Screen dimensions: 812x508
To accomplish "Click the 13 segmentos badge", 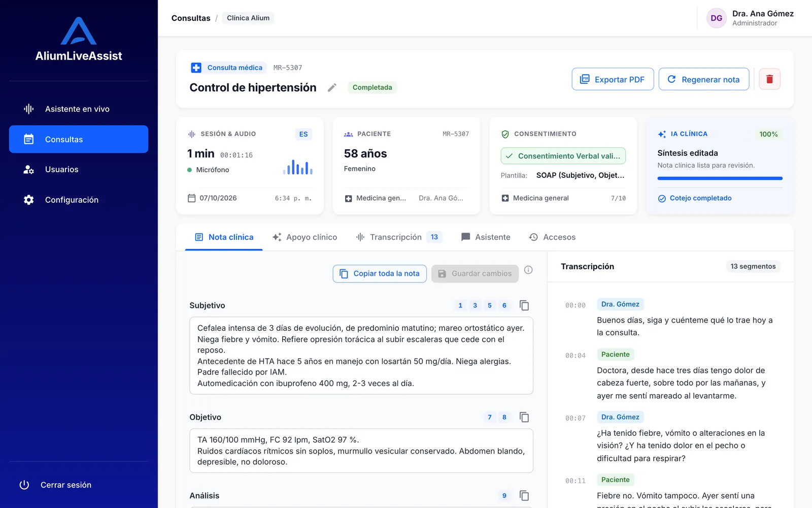I will pyautogui.click(x=753, y=266).
